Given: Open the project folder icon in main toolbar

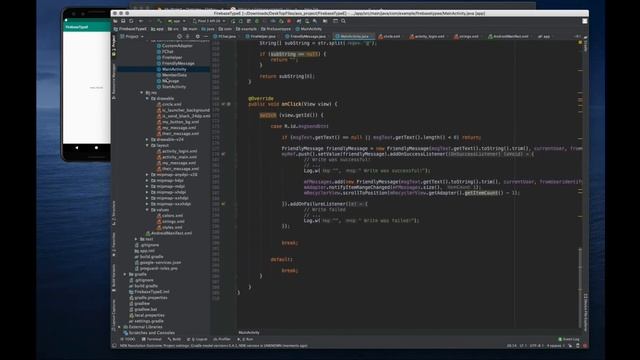Looking at the screenshot, I should click(x=116, y=21).
